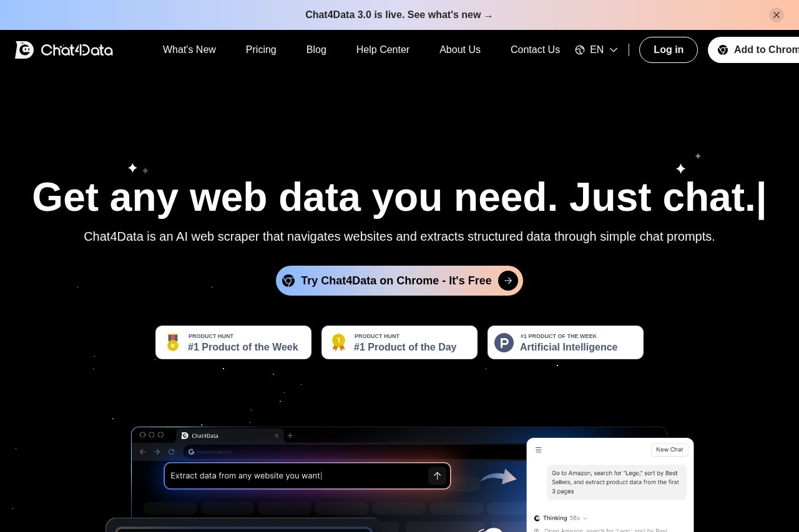Click the Log in button
This screenshot has width=799, height=532.
(x=669, y=50)
